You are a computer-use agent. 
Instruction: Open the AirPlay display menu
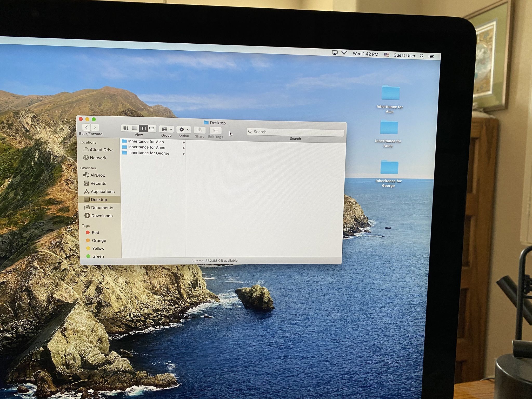335,53
